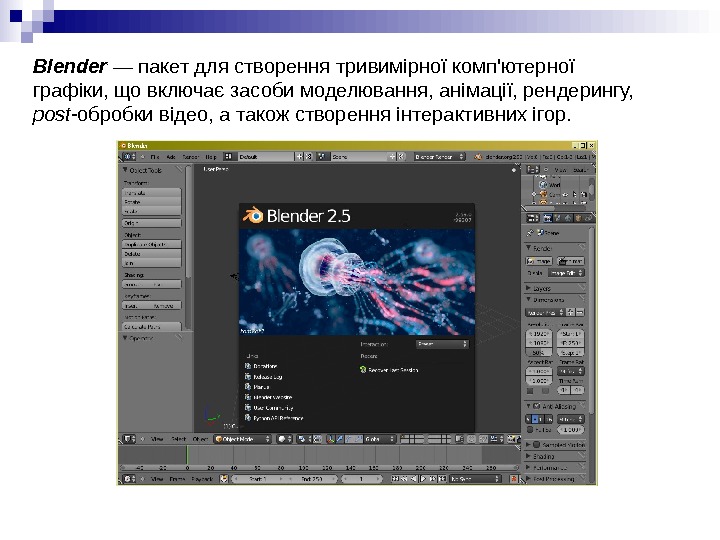Open the 3D View editor type selector

tap(129, 439)
